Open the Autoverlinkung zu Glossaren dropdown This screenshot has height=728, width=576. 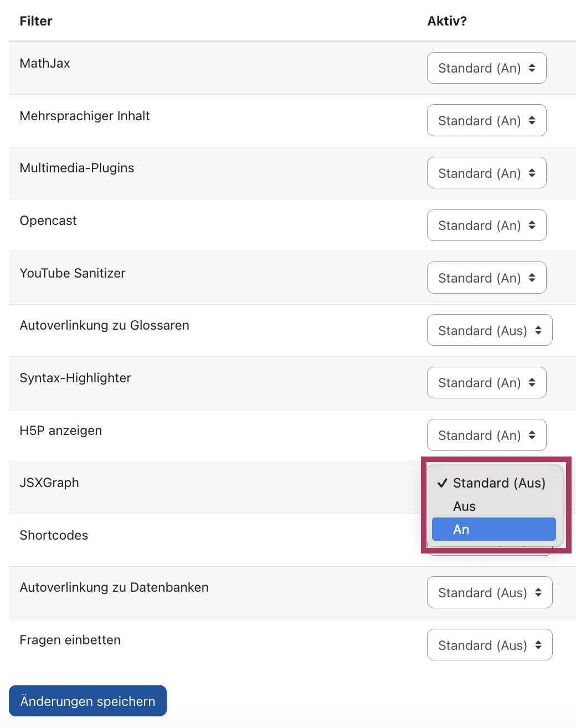point(489,330)
